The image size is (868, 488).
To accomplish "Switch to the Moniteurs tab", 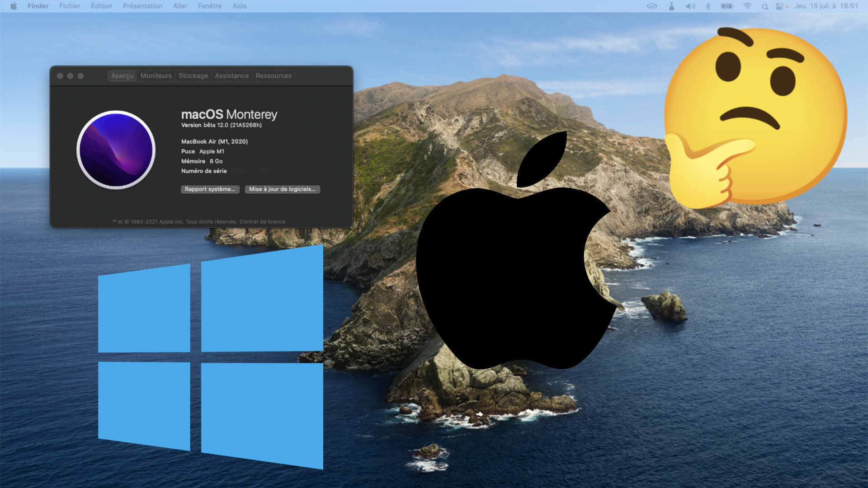I will 156,76.
